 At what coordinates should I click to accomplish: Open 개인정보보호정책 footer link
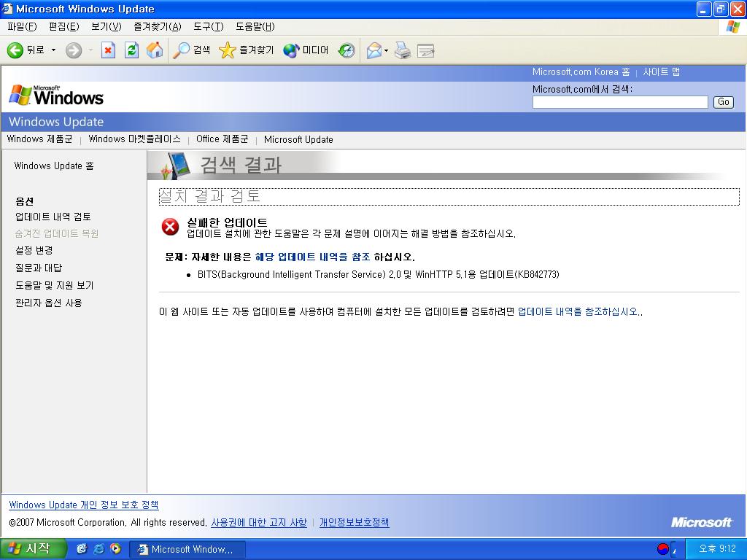(x=354, y=522)
